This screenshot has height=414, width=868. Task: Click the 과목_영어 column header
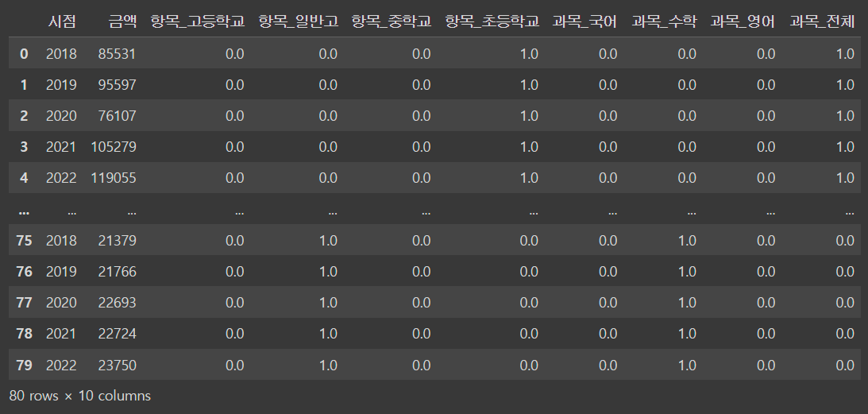pos(743,21)
